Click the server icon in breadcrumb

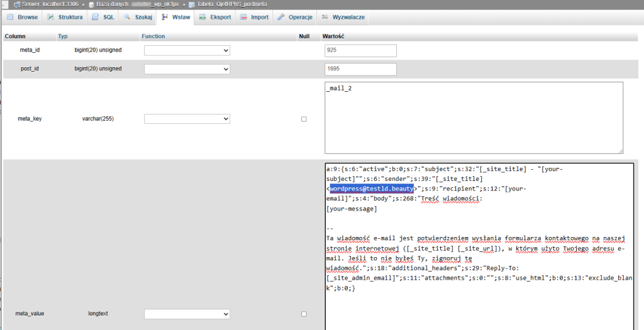click(17, 4)
